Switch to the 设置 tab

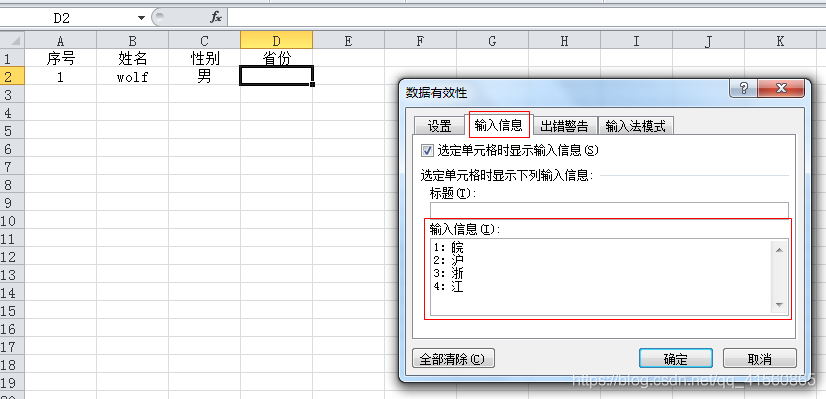[x=440, y=125]
